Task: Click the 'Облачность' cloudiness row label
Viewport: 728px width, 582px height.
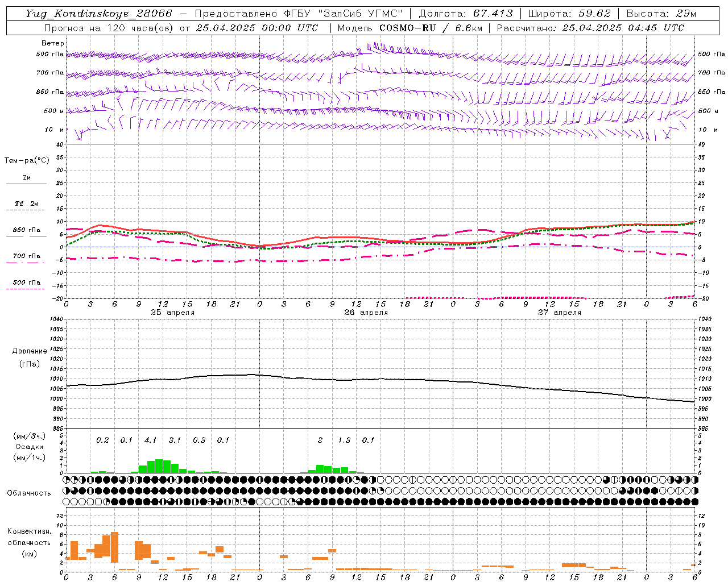Action: (x=29, y=493)
